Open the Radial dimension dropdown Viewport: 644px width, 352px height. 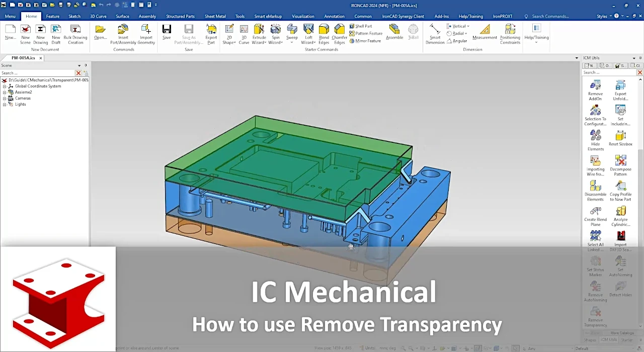(x=466, y=34)
